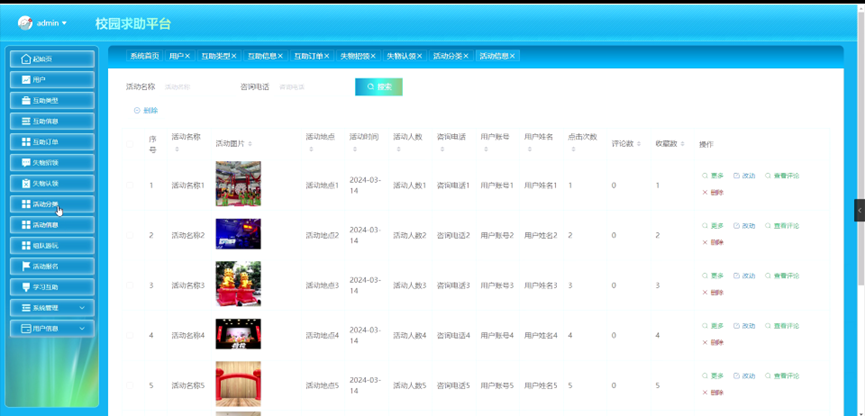This screenshot has width=865, height=416.
Task: Click 查看评论 for 活动名称3
Action: [782, 275]
